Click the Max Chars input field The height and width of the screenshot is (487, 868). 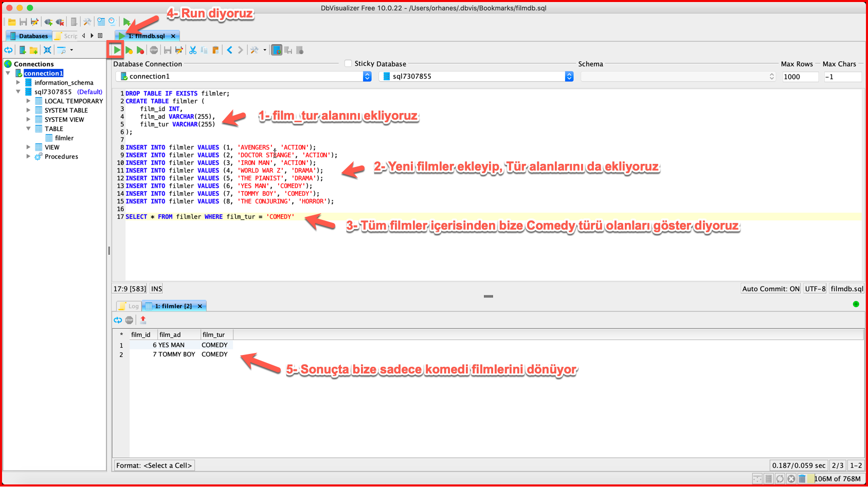[842, 77]
